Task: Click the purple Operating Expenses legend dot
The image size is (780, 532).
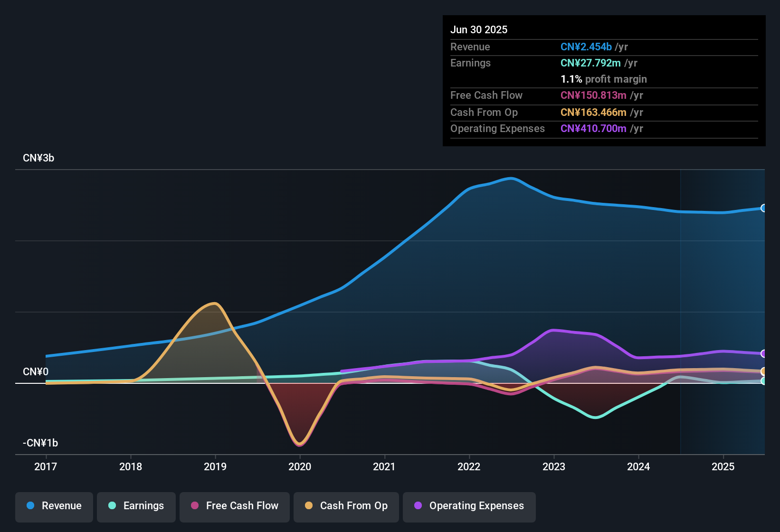Action: click(418, 506)
